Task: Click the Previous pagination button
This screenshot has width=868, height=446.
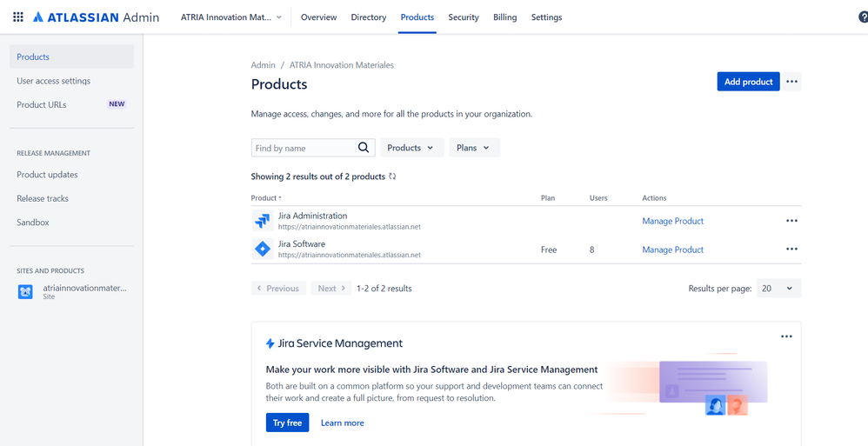Action: click(x=278, y=289)
